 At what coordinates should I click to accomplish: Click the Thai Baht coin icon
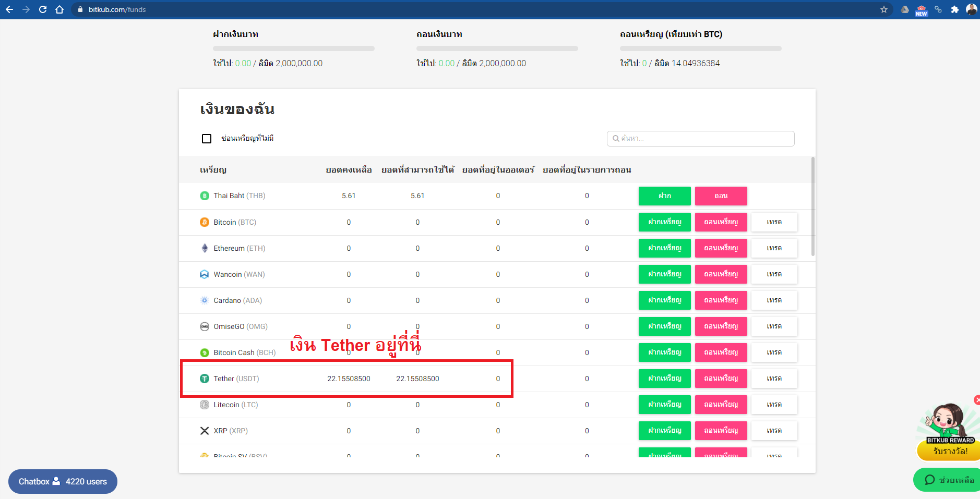pyautogui.click(x=205, y=196)
